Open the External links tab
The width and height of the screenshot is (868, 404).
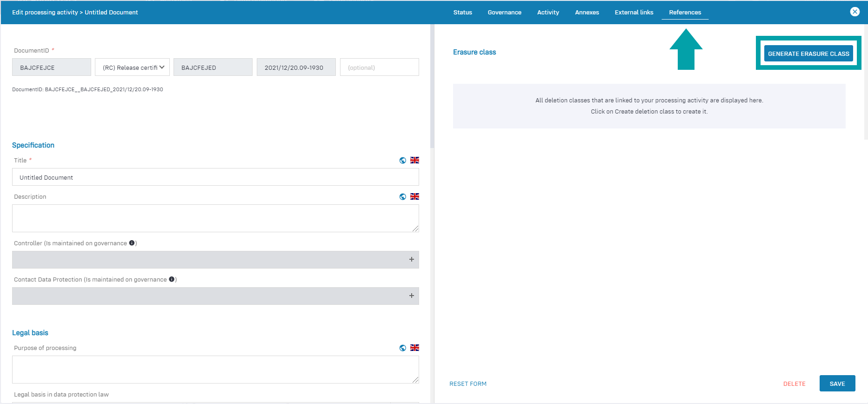(634, 13)
